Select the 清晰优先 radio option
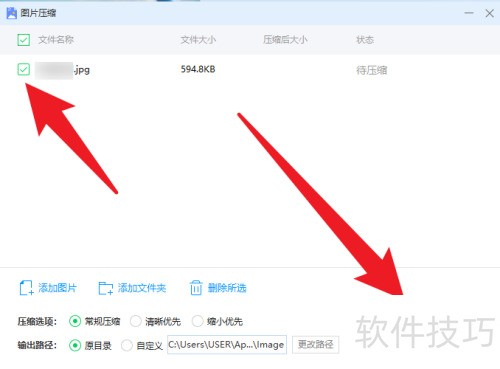Viewport: 500px width, 369px height. 136,321
